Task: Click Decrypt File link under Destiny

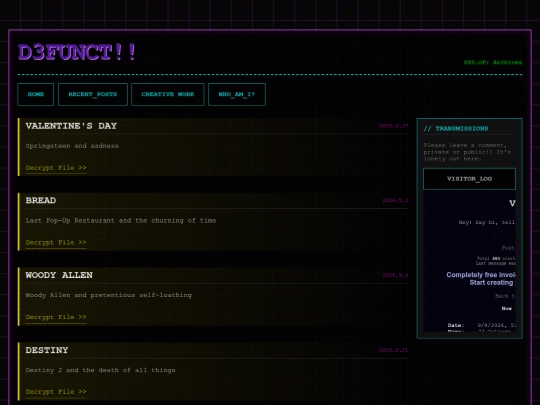Action: [56, 392]
